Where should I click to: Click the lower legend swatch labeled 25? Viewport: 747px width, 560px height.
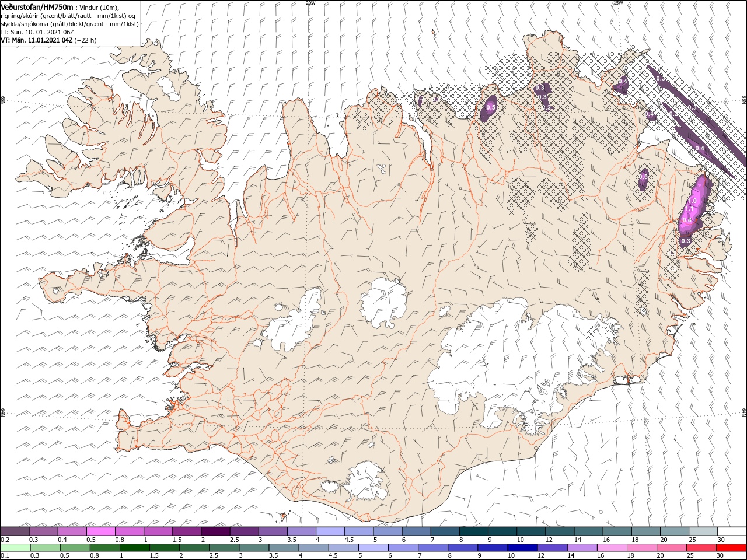click(x=701, y=548)
